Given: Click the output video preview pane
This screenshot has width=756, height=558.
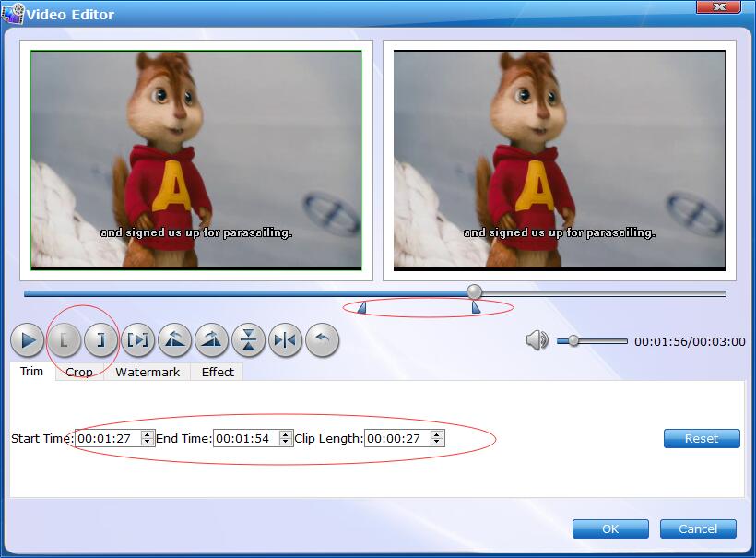Looking at the screenshot, I should pos(560,160).
